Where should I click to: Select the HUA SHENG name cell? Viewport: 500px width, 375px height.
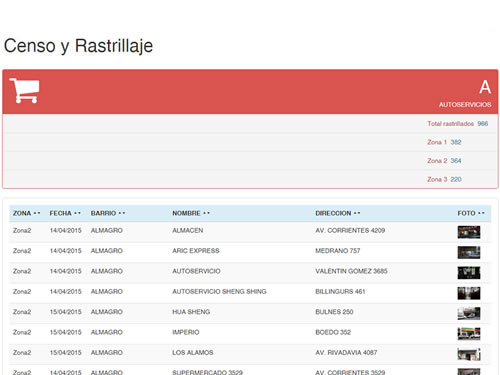(x=191, y=312)
